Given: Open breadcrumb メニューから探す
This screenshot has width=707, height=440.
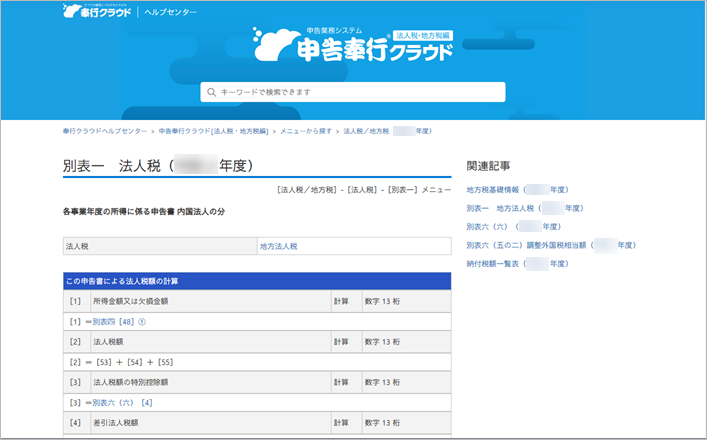Looking at the screenshot, I should pyautogui.click(x=306, y=131).
